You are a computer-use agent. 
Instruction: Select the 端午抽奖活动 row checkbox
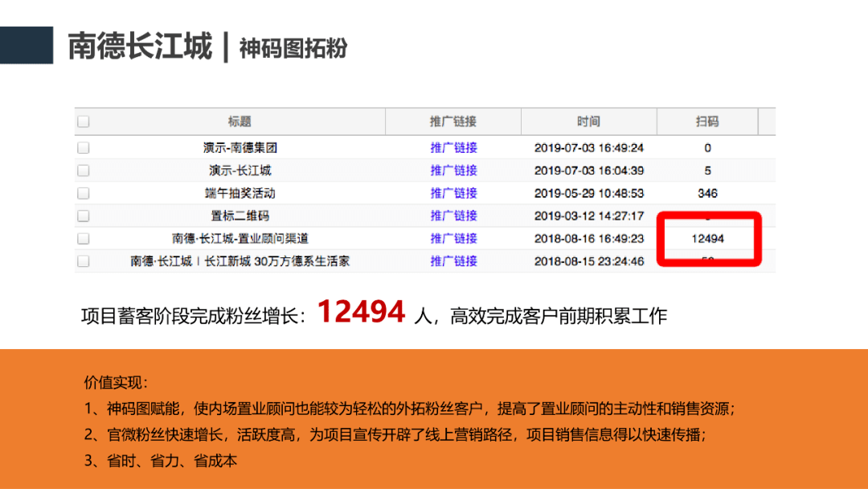pyautogui.click(x=84, y=193)
